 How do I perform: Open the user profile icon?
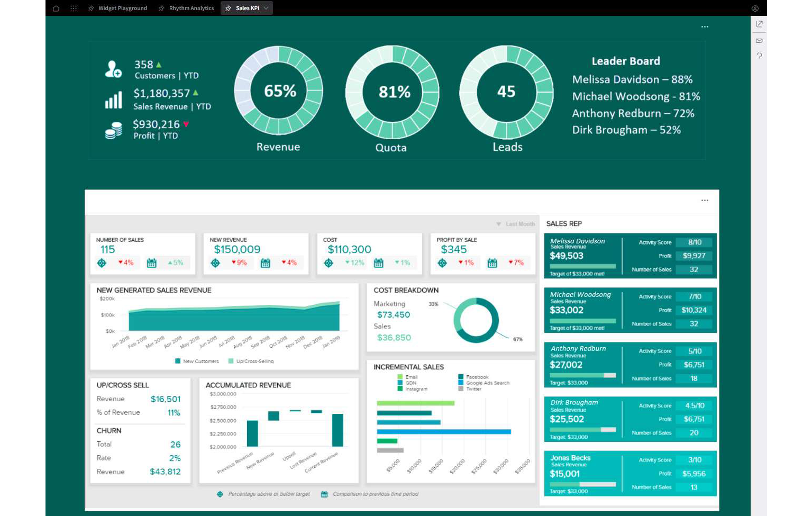pos(755,8)
